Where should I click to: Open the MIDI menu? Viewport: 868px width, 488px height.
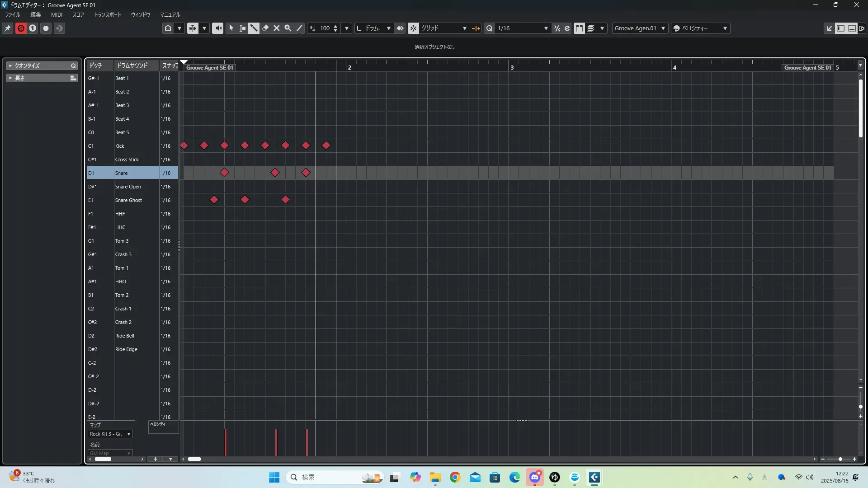57,15
